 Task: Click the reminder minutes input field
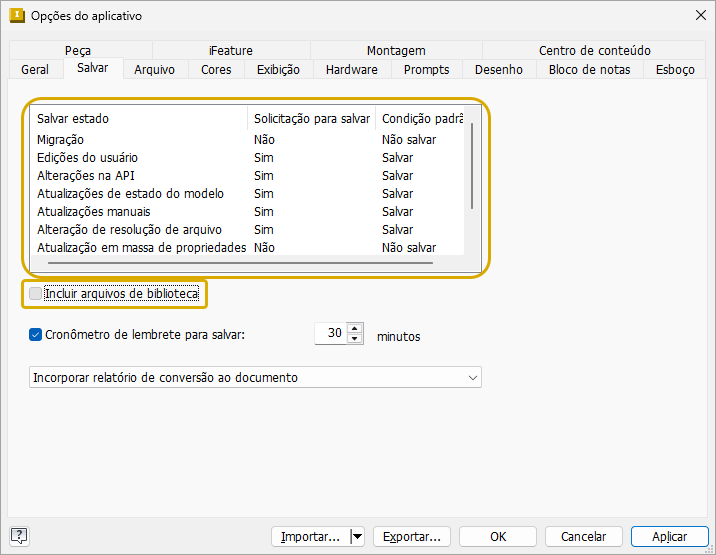332,333
